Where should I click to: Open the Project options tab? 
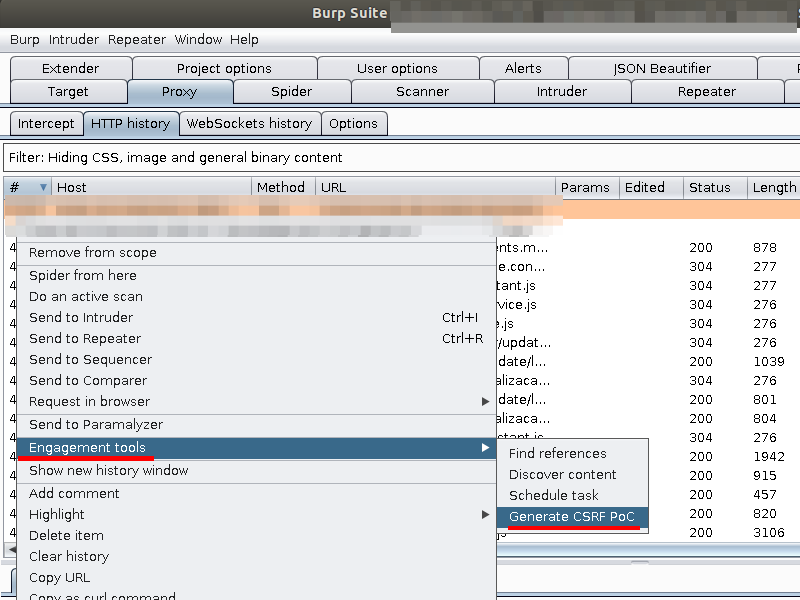224,69
